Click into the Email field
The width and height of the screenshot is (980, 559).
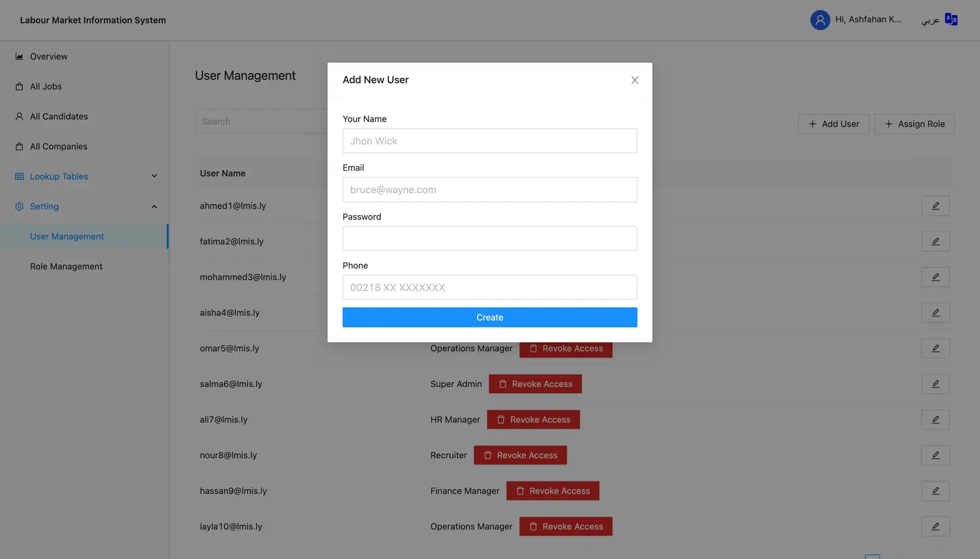(x=489, y=190)
